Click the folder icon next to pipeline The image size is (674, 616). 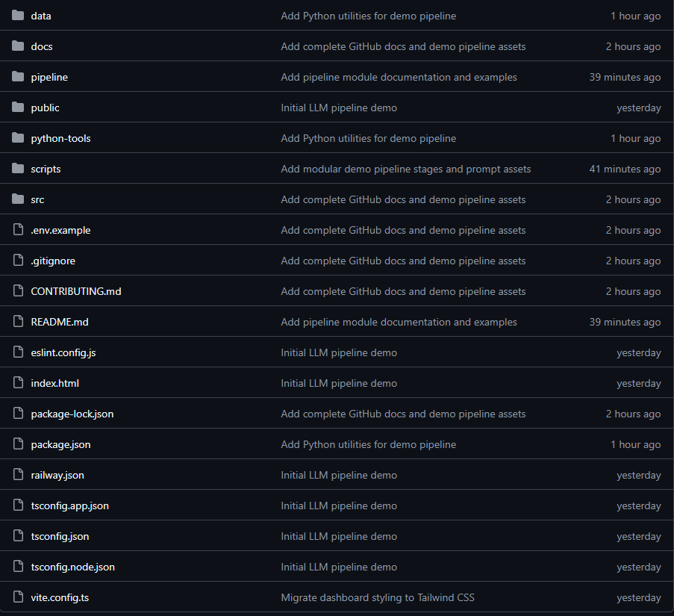(18, 77)
